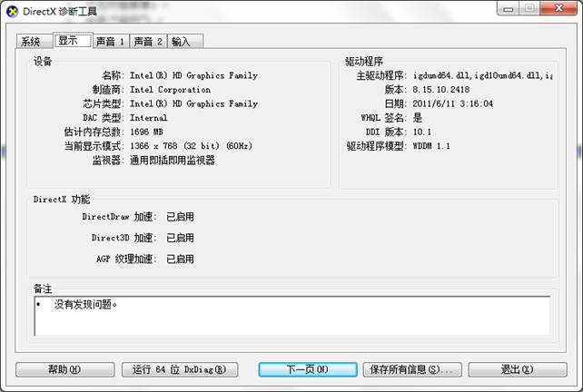Click 保存所有信息(S)... button
This screenshot has width=583, height=392.
point(412,369)
